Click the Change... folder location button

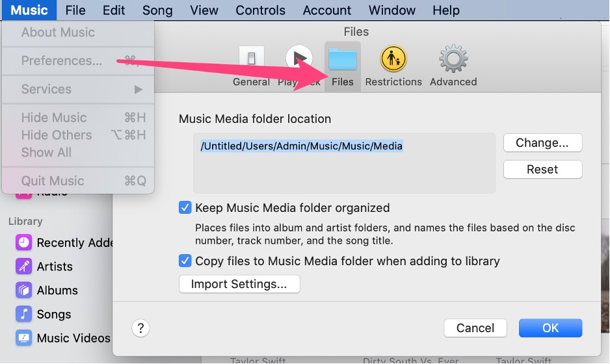point(542,143)
